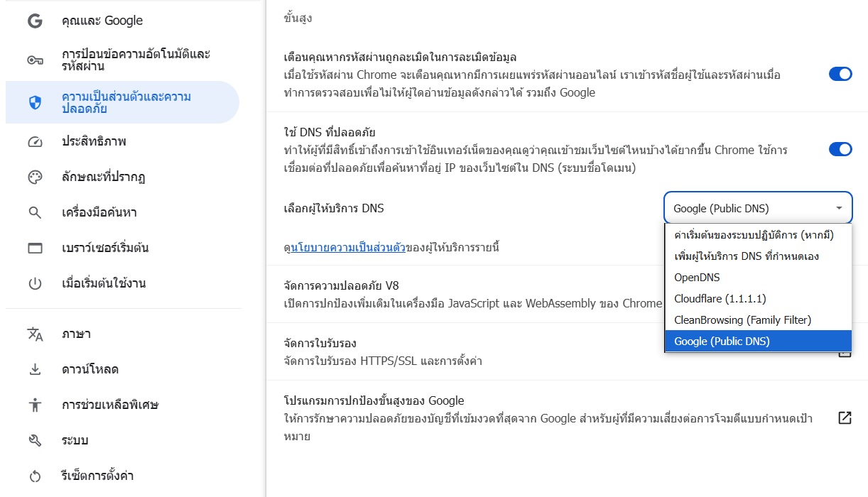The image size is (868, 497).
Task: Click the wrench system icon
Action: 35,441
